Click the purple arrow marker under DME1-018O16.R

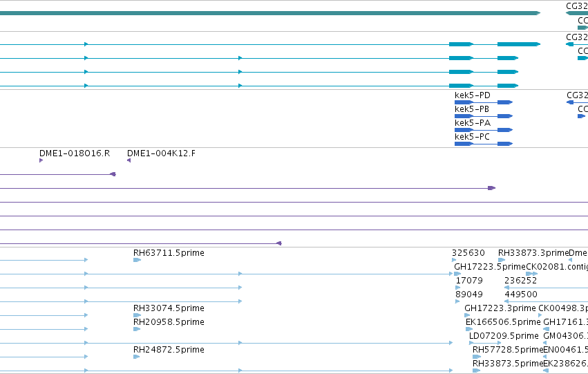[41, 160]
